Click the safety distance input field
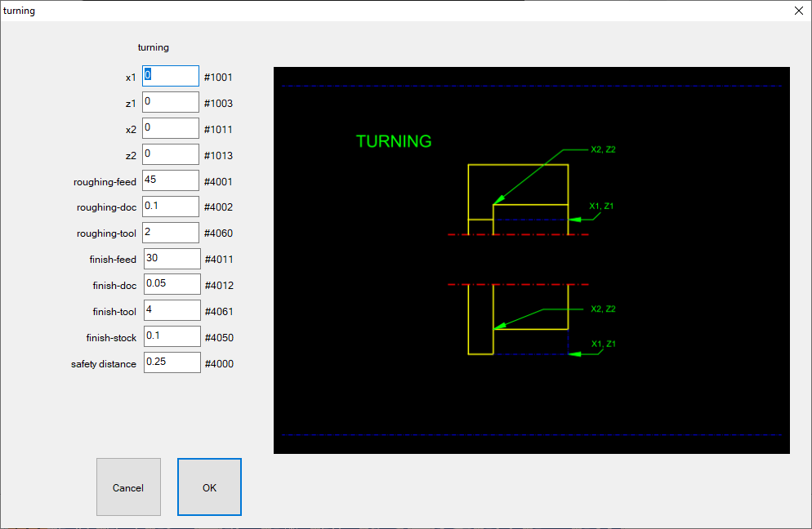 pos(172,362)
